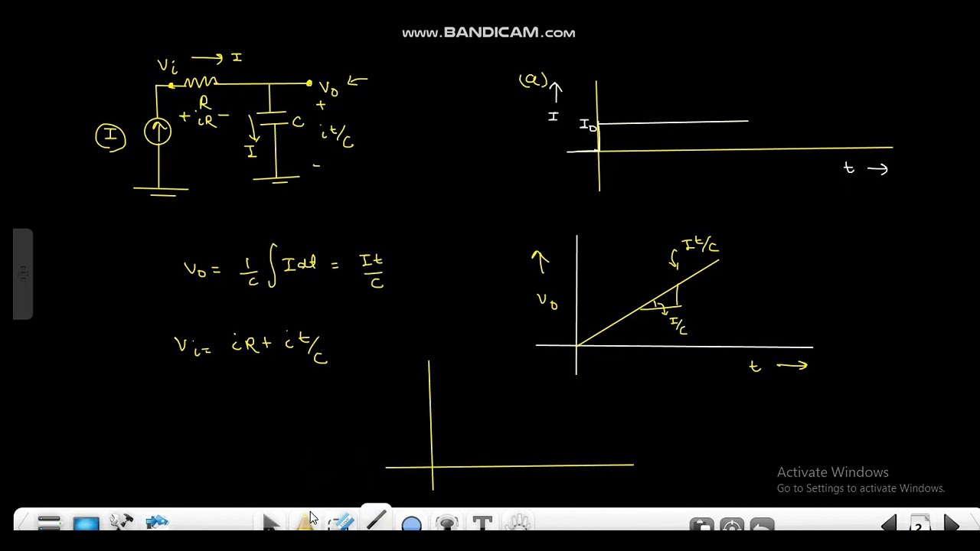Select the blue circle shape tool
This screenshot has height=551, width=980.
click(x=411, y=524)
